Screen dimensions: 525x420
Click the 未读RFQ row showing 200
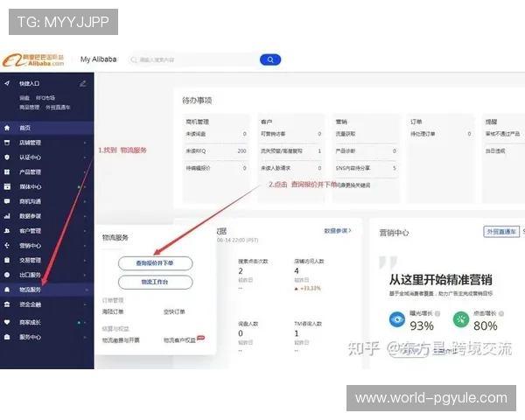click(216, 151)
